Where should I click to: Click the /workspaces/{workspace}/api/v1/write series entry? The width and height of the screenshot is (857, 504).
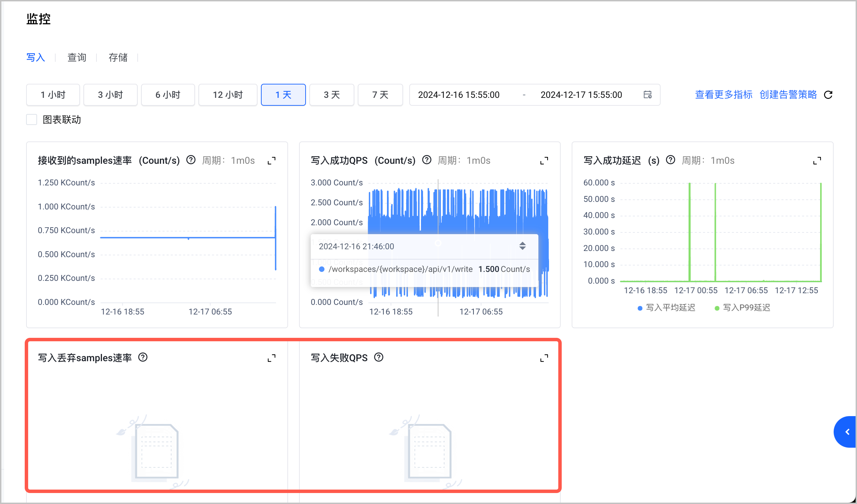point(424,269)
